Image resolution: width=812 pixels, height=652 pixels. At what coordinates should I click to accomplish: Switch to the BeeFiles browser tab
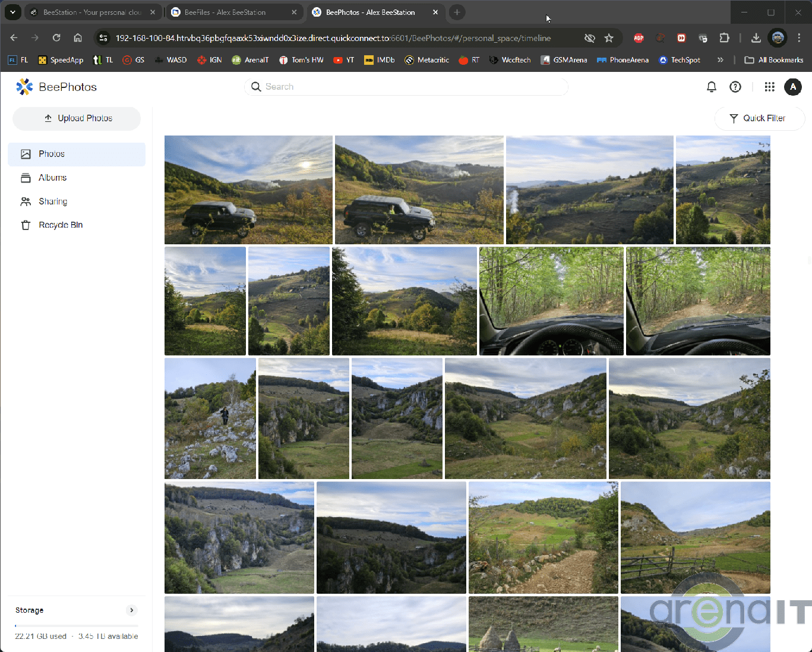point(233,12)
